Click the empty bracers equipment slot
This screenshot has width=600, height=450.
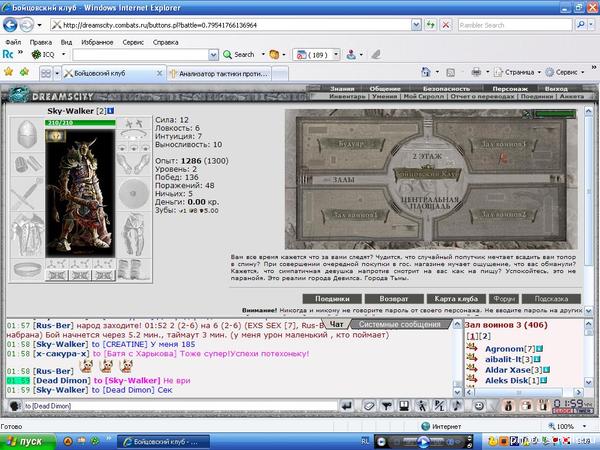pyautogui.click(x=27, y=165)
